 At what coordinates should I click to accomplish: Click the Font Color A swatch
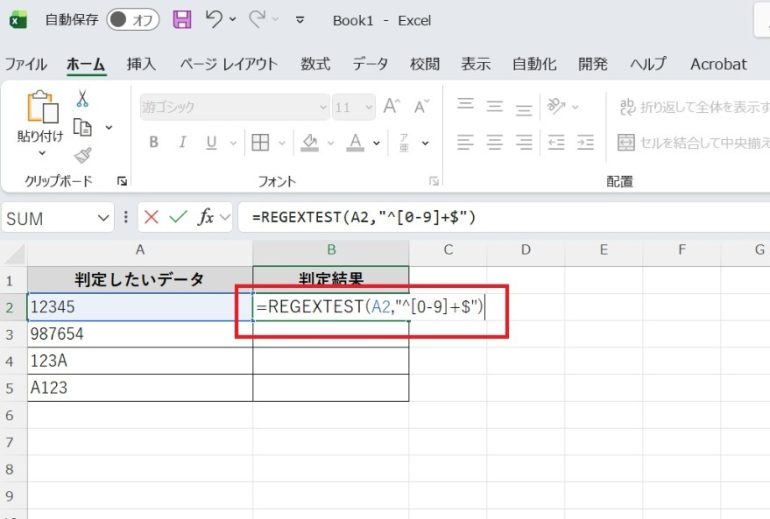click(x=355, y=142)
